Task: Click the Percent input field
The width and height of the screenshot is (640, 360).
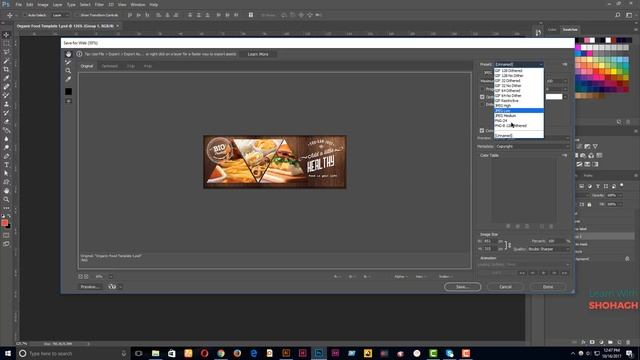Action: [556, 241]
